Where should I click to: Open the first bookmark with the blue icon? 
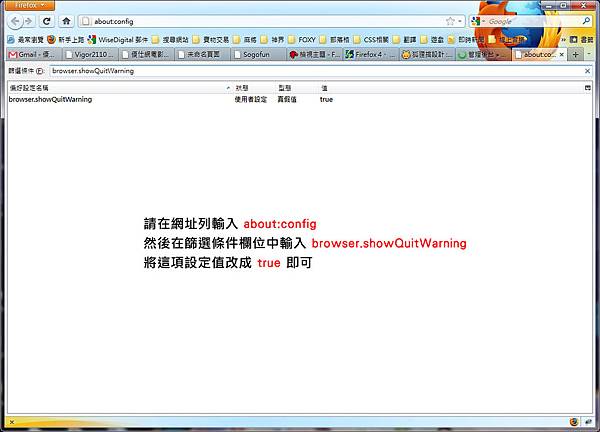point(25,39)
